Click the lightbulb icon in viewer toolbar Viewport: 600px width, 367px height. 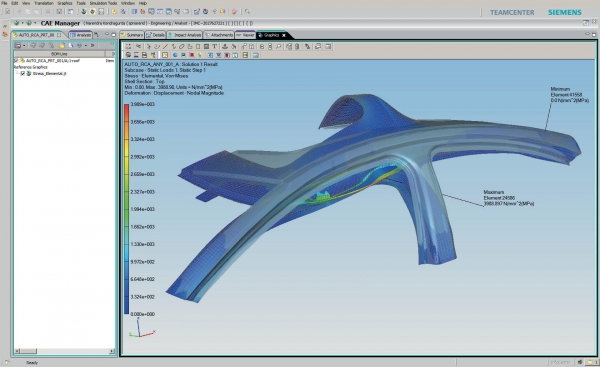tap(200, 55)
